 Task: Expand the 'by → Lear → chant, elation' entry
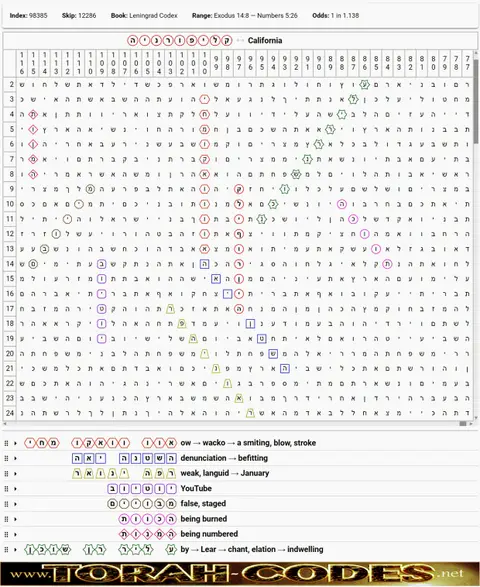[15, 550]
